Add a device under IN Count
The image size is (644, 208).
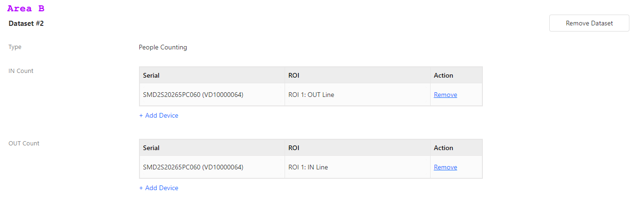click(159, 115)
